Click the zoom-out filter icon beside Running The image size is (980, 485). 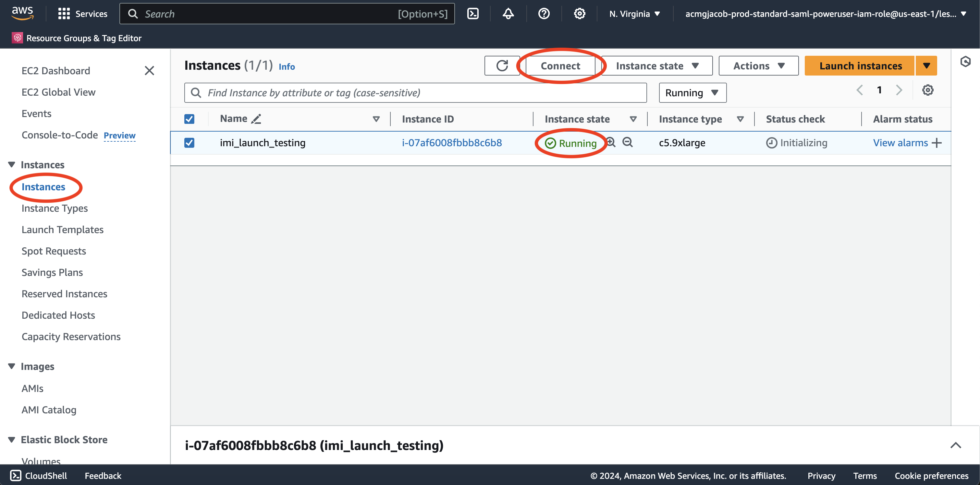627,142
